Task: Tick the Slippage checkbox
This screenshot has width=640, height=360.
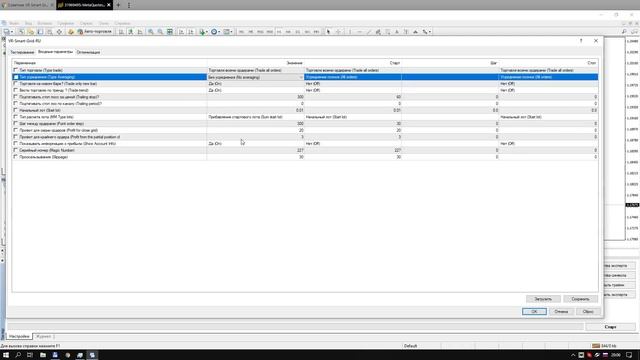Action: click(16, 157)
